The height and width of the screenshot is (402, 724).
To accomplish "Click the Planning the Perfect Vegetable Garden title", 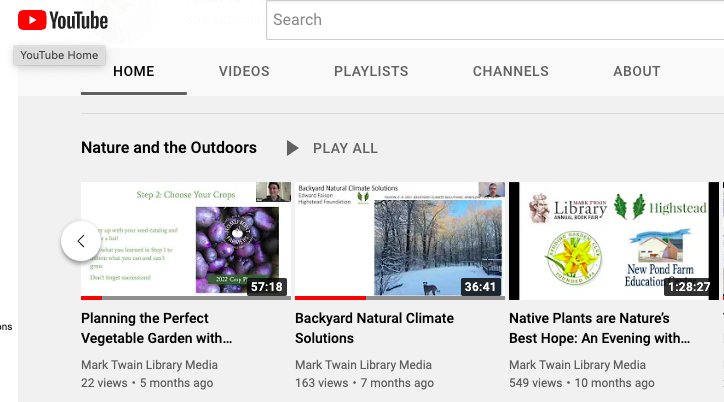I will pyautogui.click(x=157, y=328).
